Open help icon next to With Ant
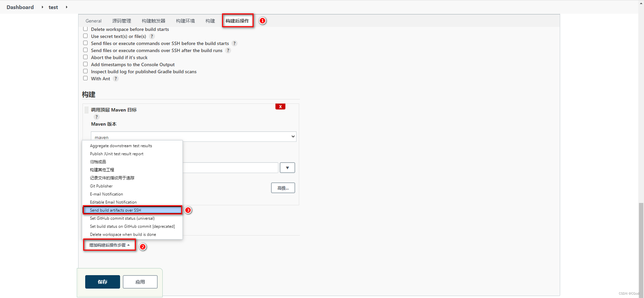The image size is (644, 298). click(x=116, y=79)
